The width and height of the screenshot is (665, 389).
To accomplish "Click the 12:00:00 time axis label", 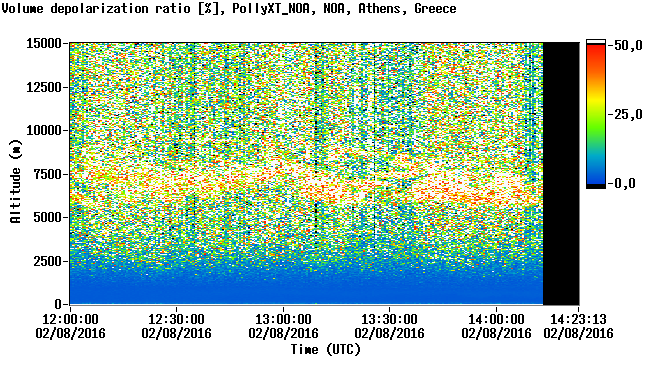I will pos(70,319).
